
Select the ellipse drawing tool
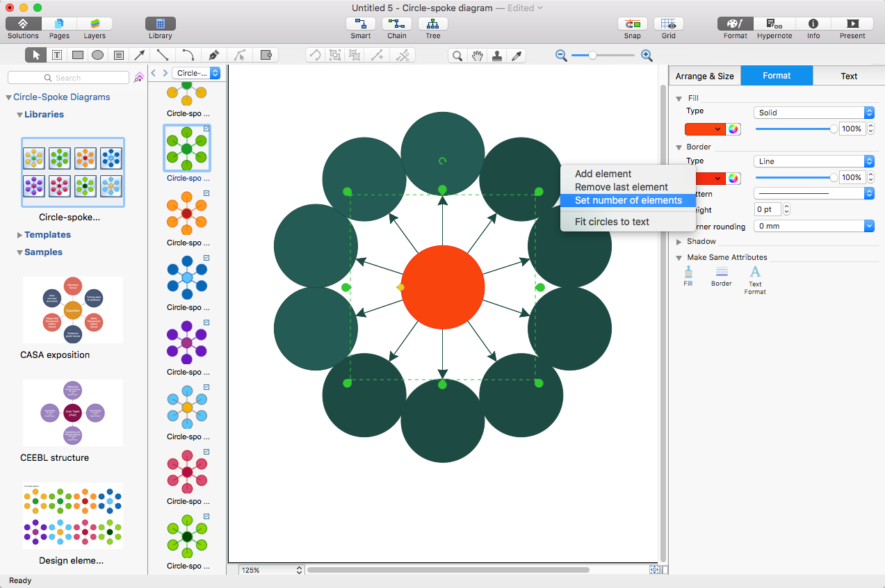(98, 56)
